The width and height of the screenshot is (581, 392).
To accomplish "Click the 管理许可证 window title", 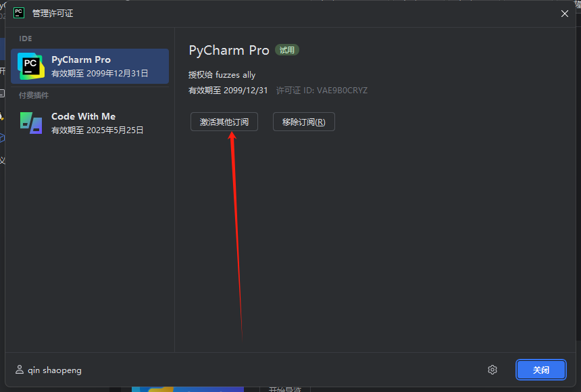I will (x=53, y=14).
